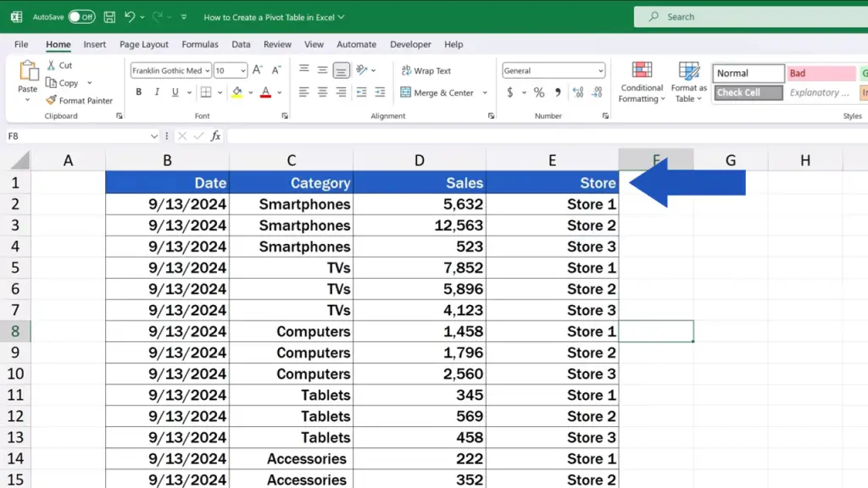868x488 pixels.
Task: Select column D header
Action: (420, 160)
